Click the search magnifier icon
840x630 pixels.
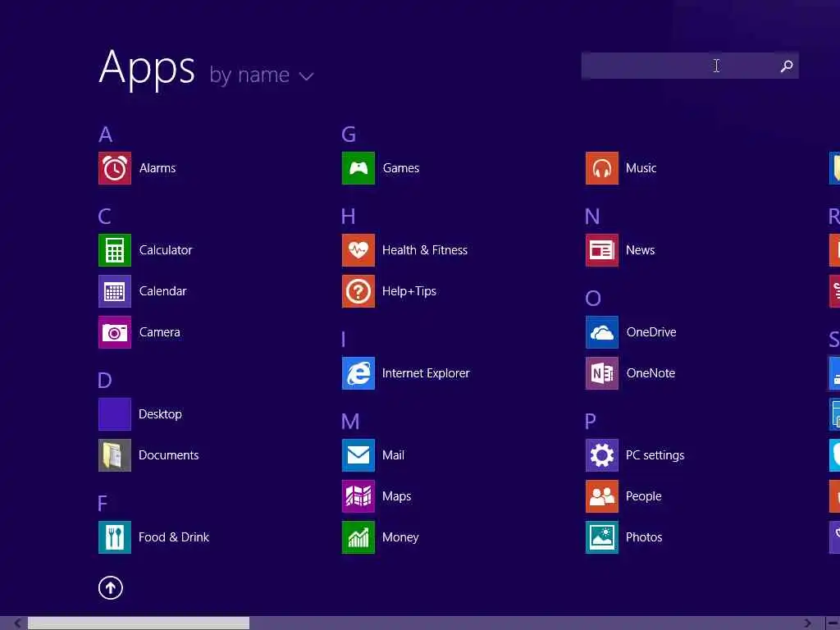tap(787, 66)
